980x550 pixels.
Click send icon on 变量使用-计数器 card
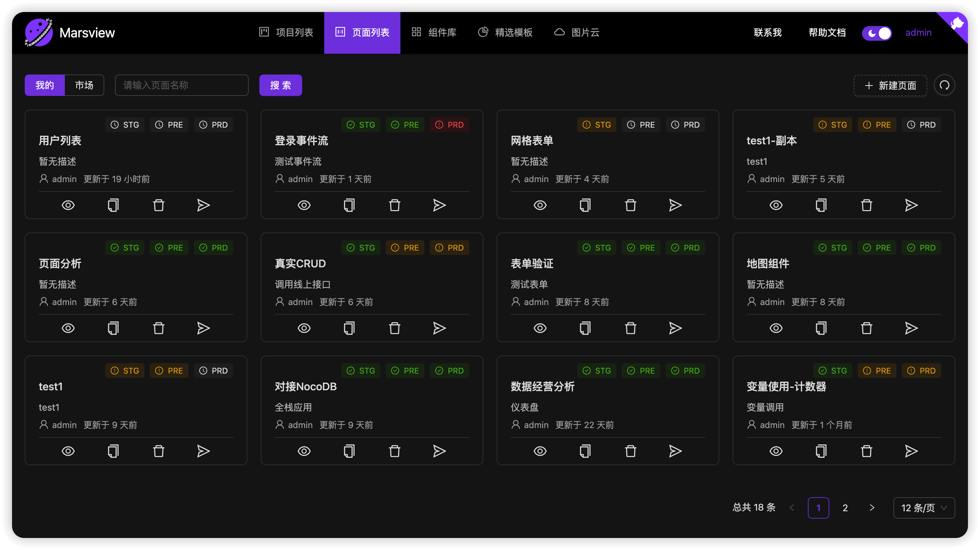[x=911, y=451]
